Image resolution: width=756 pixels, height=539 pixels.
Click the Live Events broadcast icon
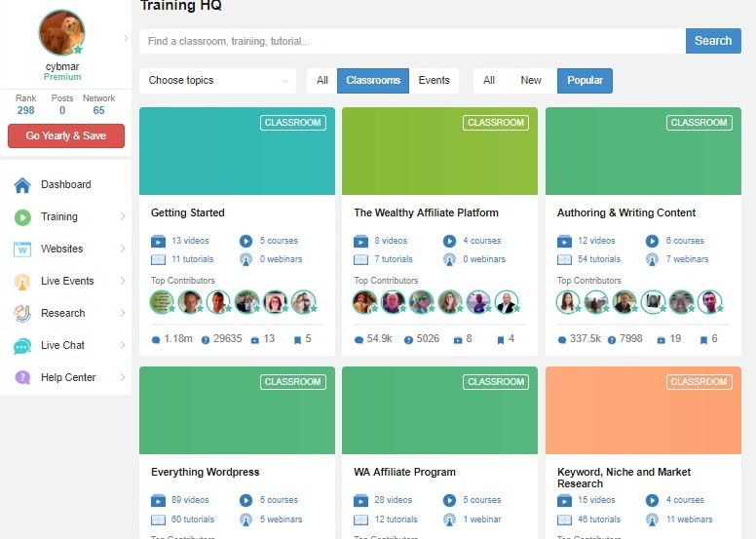tap(22, 282)
